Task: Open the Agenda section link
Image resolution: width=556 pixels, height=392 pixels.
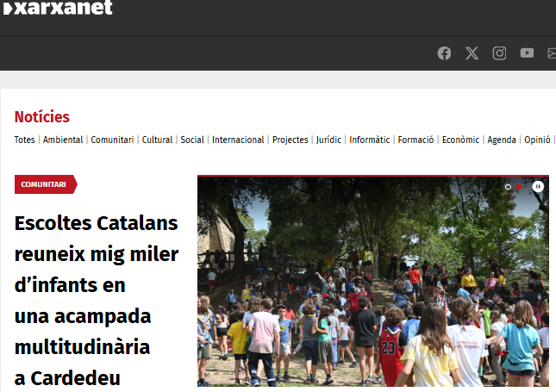Action: click(502, 140)
